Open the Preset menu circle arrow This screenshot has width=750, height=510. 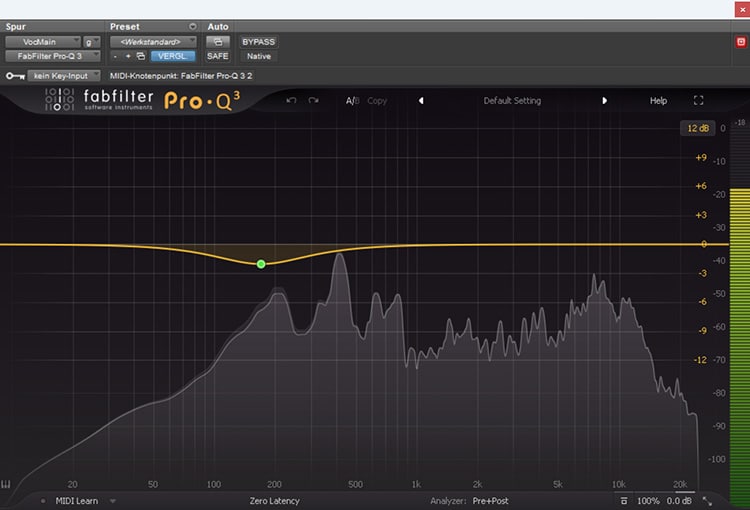coord(192,27)
